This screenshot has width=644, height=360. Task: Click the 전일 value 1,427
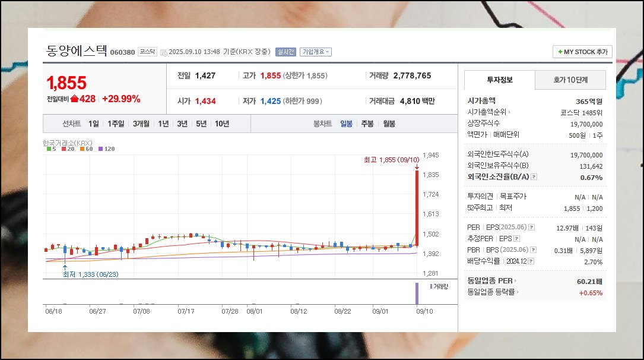(205, 75)
